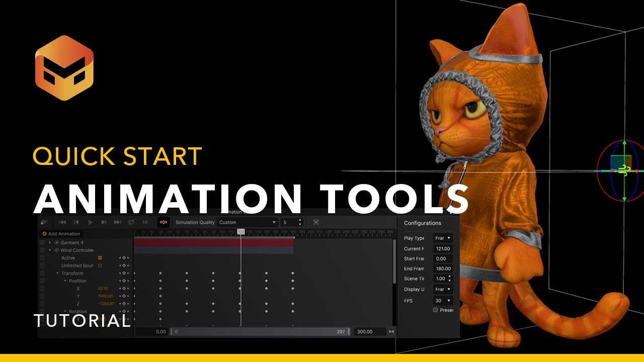Expand the Garment 4 track

50,242
